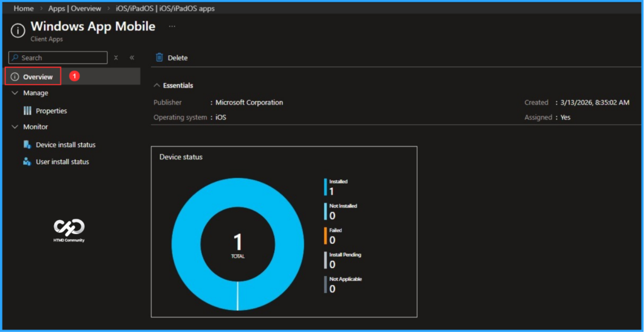Screen dimensions: 644x332
Task: Select Microsoft Corporation publisher value
Action: (x=249, y=102)
